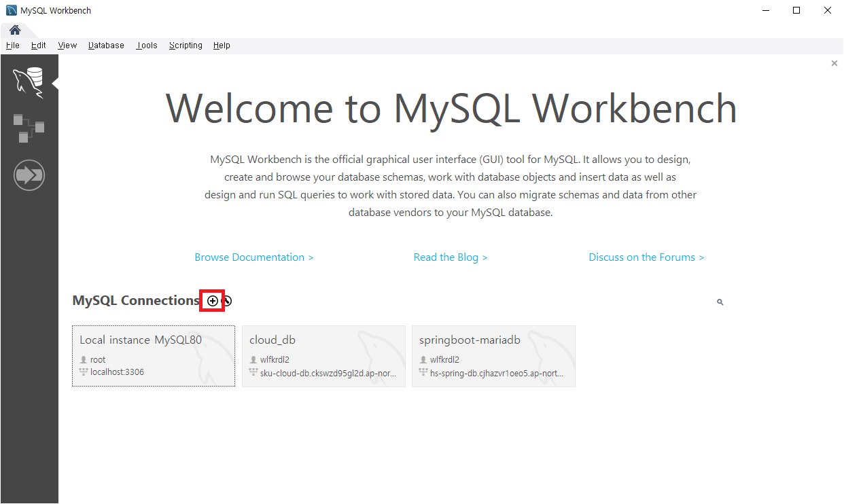Open Manage Connections wrench icon

pyautogui.click(x=227, y=301)
